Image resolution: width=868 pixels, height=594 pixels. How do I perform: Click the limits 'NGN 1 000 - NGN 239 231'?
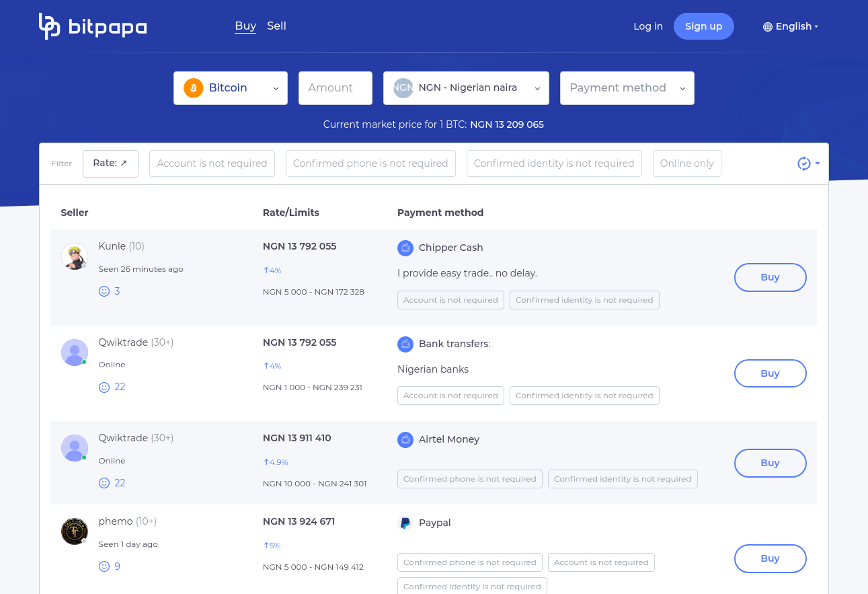313,387
